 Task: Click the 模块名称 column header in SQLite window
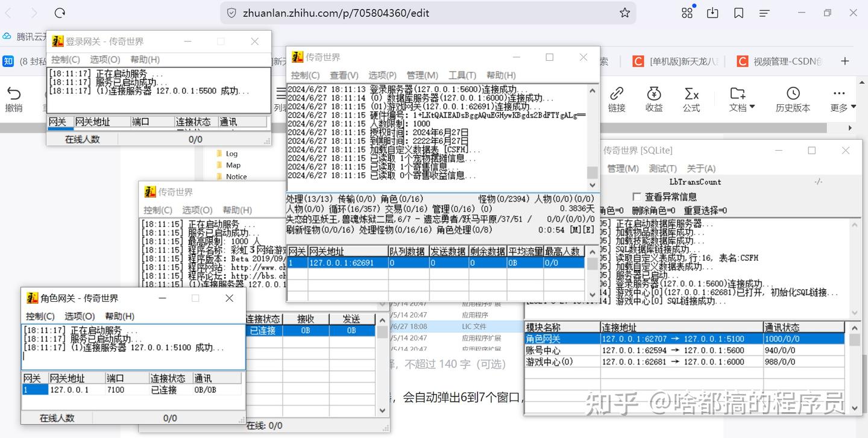pyautogui.click(x=562, y=327)
